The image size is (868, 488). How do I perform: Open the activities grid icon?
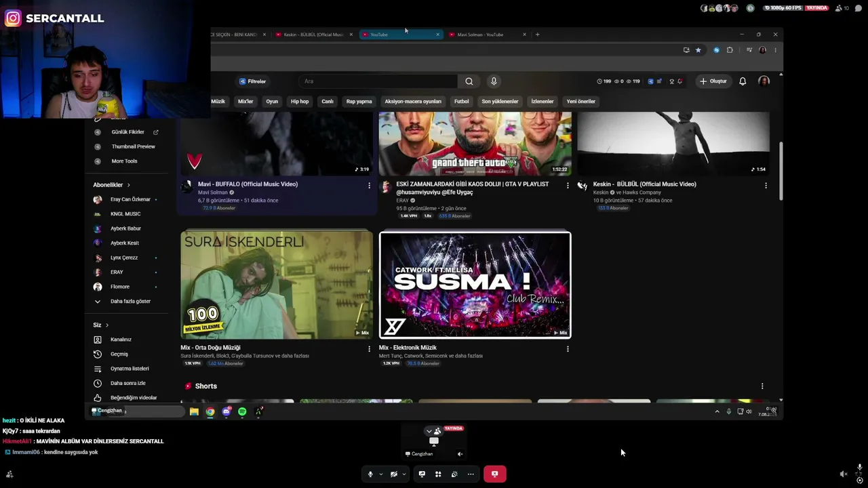point(438,474)
